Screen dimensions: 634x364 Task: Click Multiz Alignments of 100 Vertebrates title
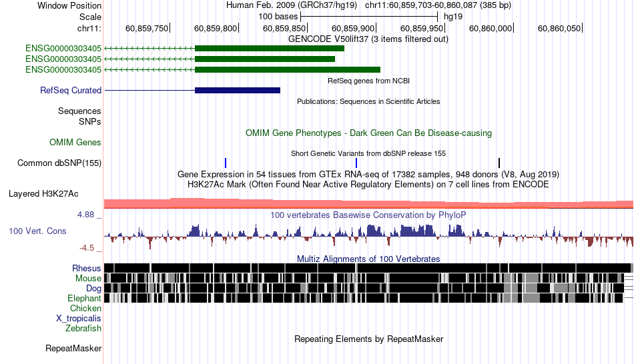tap(368, 259)
